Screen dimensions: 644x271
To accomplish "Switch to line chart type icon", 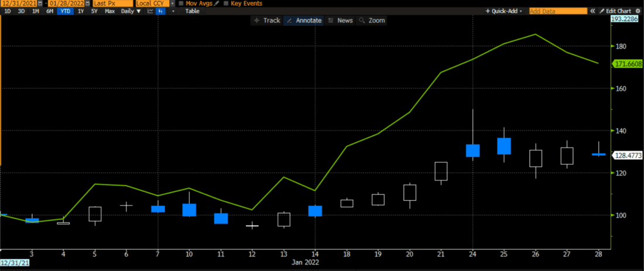I will [x=150, y=11].
